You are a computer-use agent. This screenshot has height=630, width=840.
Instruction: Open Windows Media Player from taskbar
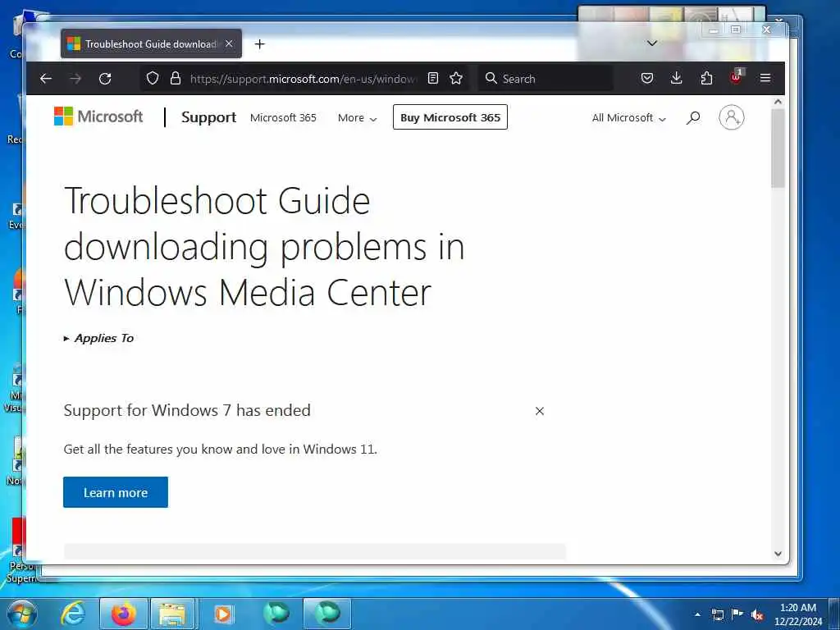coord(222,614)
